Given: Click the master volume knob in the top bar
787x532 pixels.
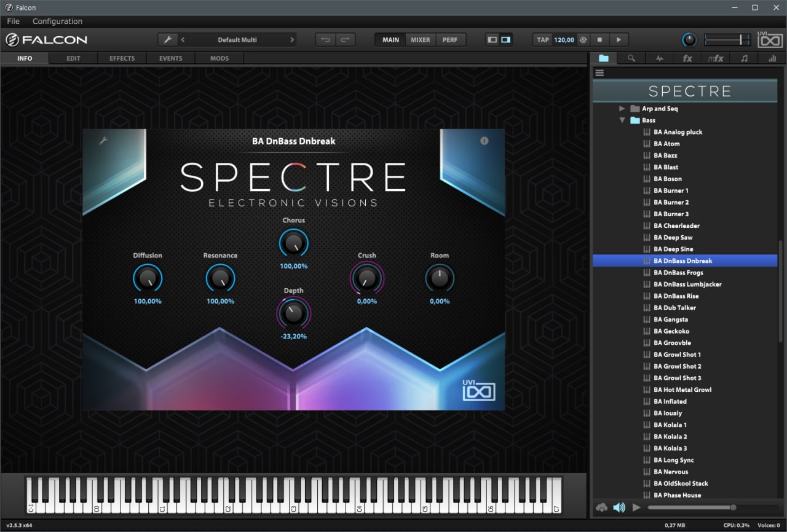Looking at the screenshot, I should (x=689, y=40).
